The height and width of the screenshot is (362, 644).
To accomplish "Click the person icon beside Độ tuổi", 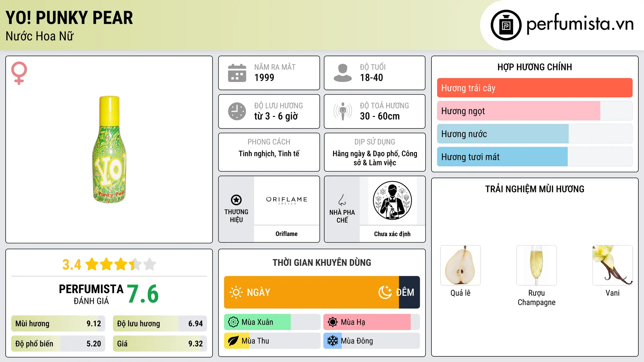I will 342,73.
